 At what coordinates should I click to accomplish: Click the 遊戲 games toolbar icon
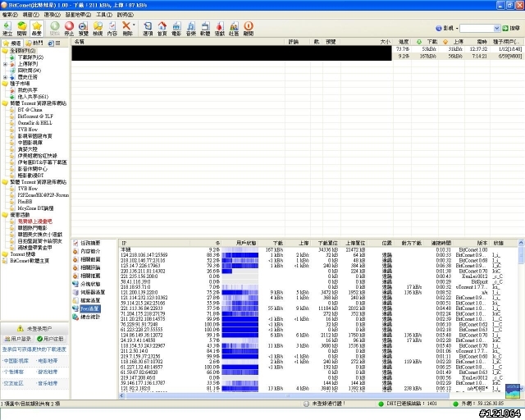pos(220,29)
